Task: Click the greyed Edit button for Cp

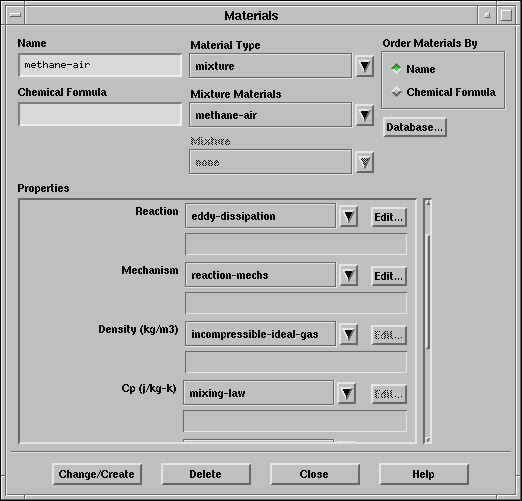Action: (x=389, y=394)
